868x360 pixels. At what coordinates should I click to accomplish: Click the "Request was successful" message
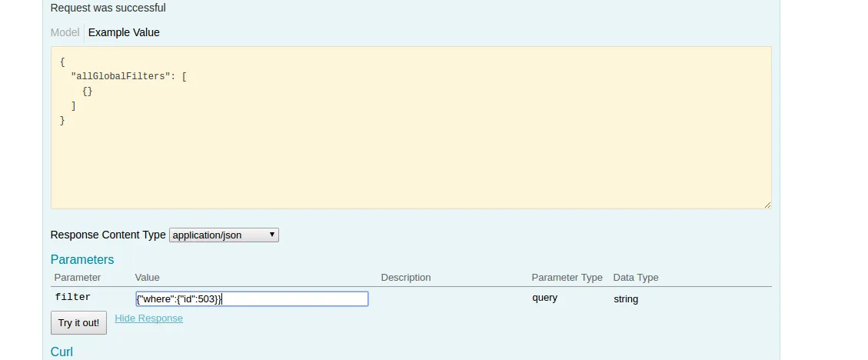pyautogui.click(x=108, y=8)
